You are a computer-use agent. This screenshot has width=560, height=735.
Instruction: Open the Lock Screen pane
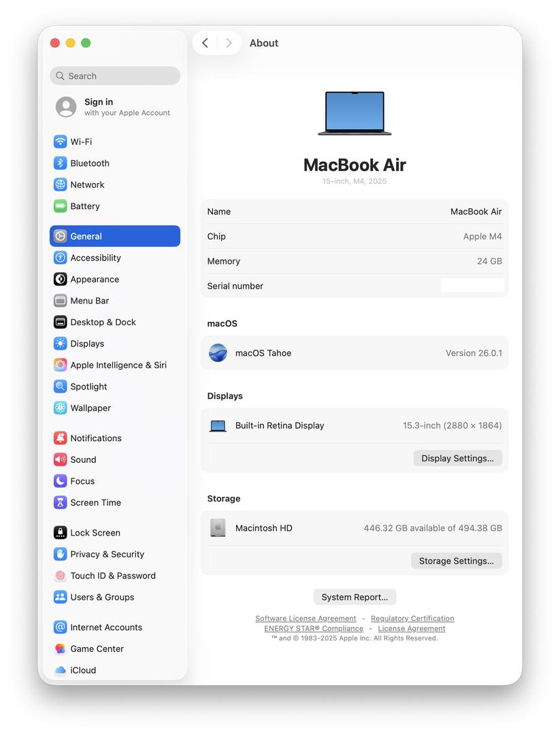tap(95, 533)
